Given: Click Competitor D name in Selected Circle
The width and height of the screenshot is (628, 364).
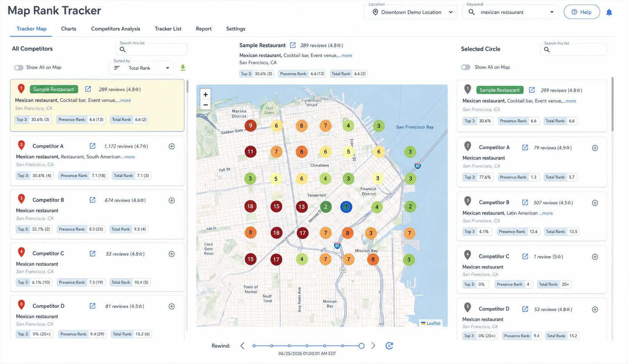Looking at the screenshot, I should (494, 309).
